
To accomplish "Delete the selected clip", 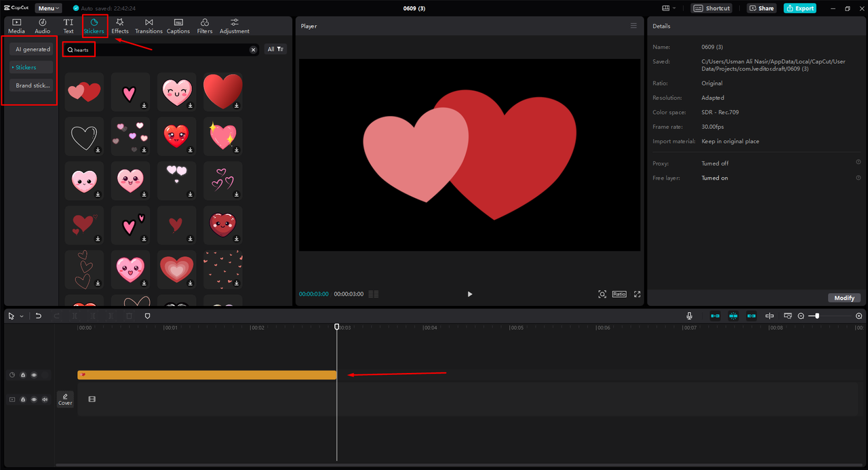I will [x=130, y=316].
